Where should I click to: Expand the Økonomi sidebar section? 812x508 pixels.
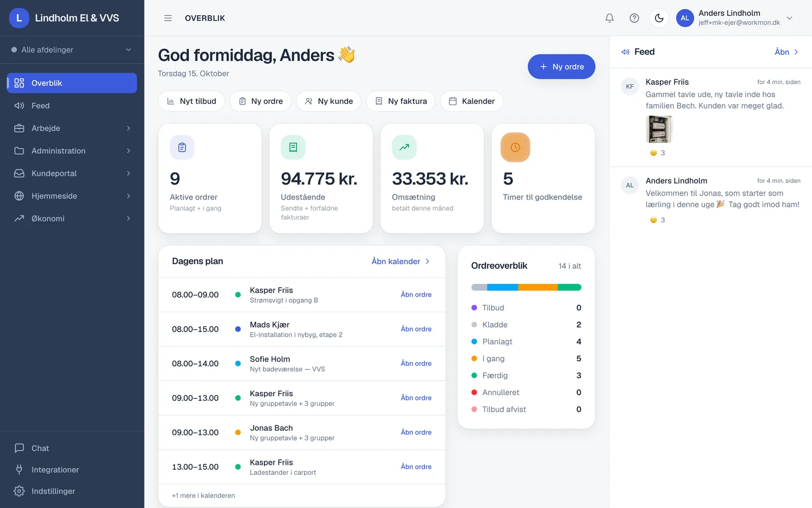72,218
